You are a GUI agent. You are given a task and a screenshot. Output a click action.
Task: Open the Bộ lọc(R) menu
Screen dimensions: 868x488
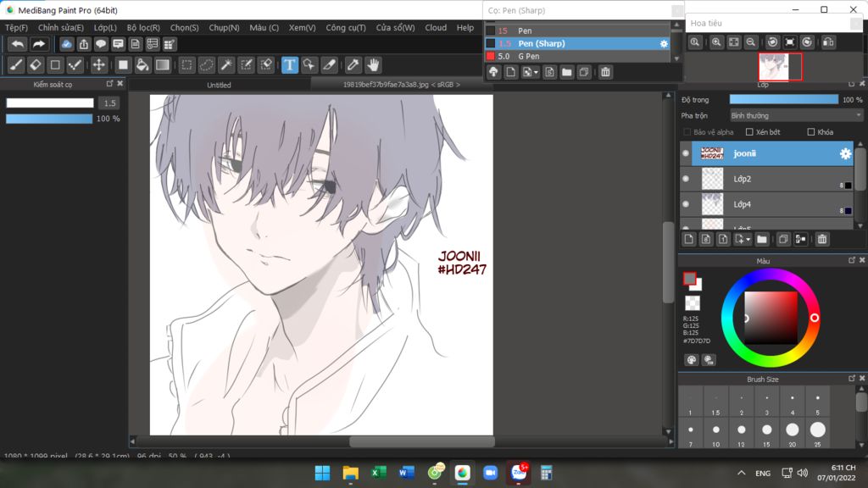pos(143,28)
